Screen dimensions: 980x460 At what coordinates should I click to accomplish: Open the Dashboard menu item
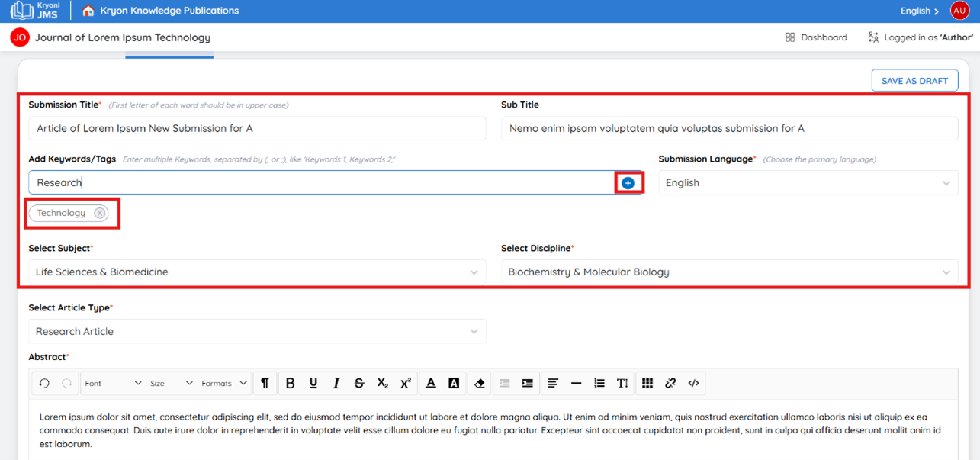click(x=816, y=37)
